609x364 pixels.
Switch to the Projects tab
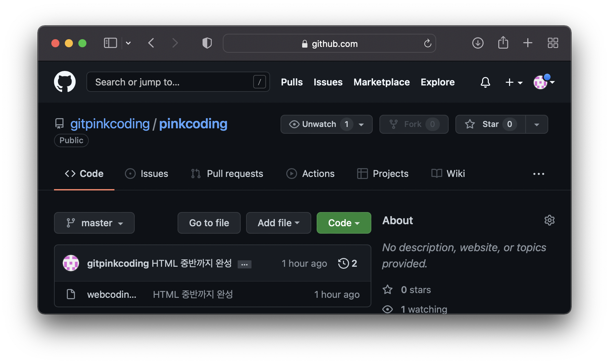tap(383, 174)
